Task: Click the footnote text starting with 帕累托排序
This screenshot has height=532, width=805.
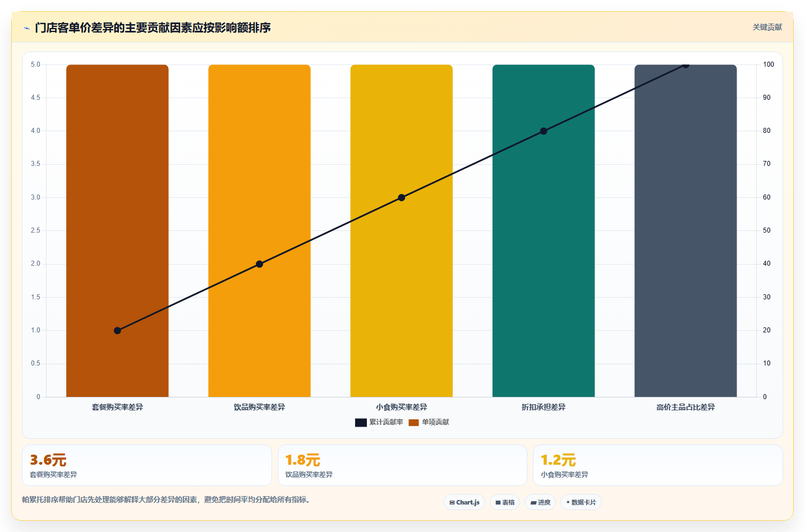Action: click(166, 499)
